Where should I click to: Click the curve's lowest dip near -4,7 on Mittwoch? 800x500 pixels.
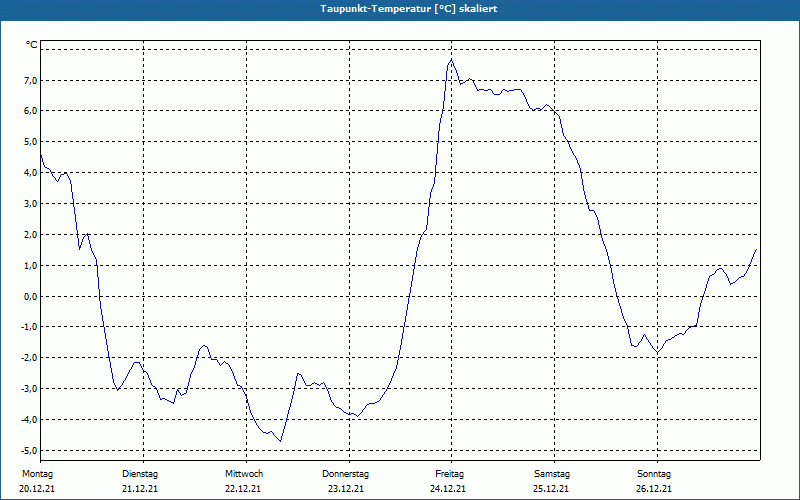coord(281,441)
